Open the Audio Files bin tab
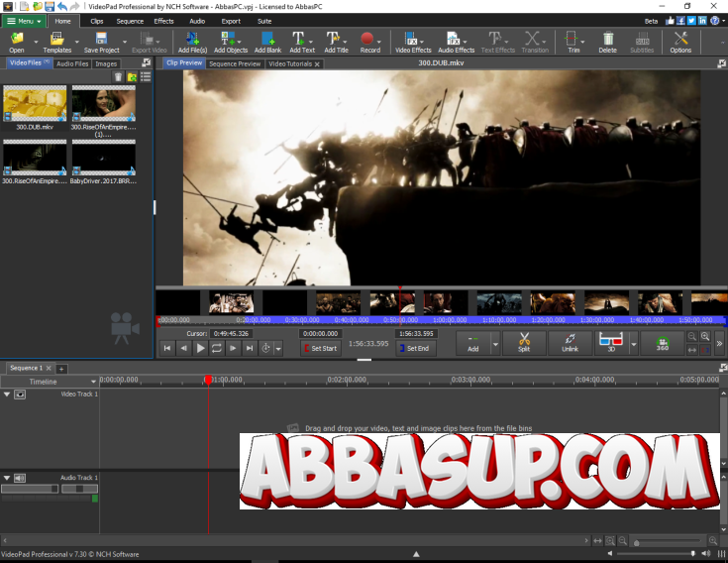 tap(72, 63)
